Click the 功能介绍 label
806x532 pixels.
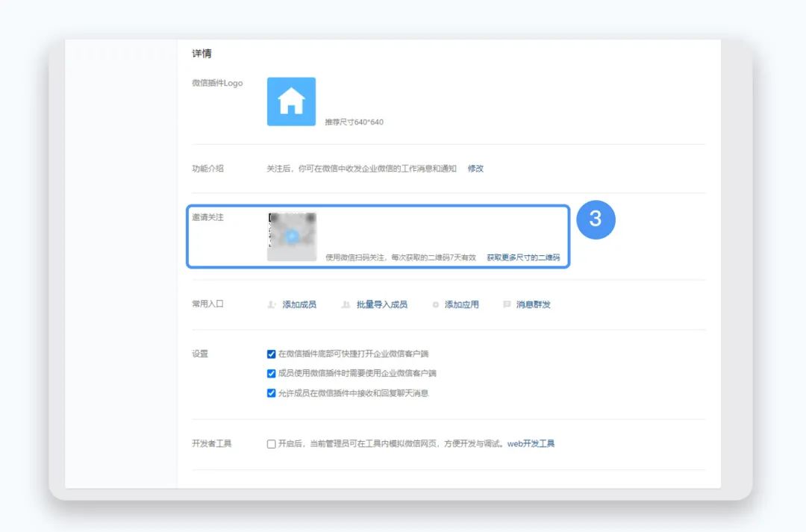(x=207, y=169)
